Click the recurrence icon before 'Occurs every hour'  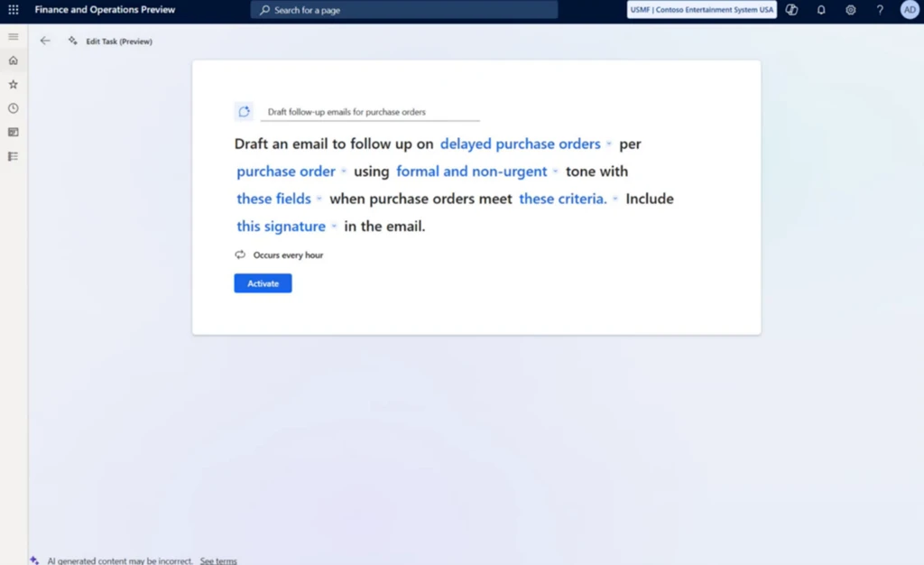click(x=240, y=255)
